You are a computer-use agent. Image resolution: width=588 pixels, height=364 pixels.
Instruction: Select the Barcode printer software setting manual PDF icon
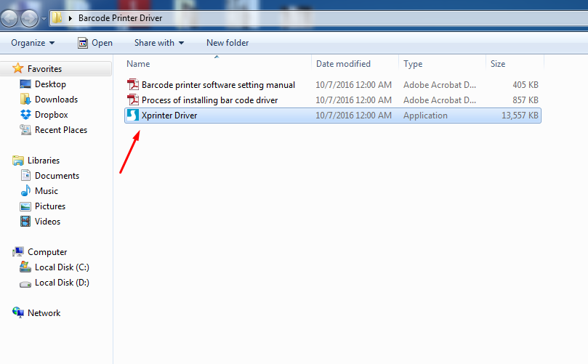(133, 85)
